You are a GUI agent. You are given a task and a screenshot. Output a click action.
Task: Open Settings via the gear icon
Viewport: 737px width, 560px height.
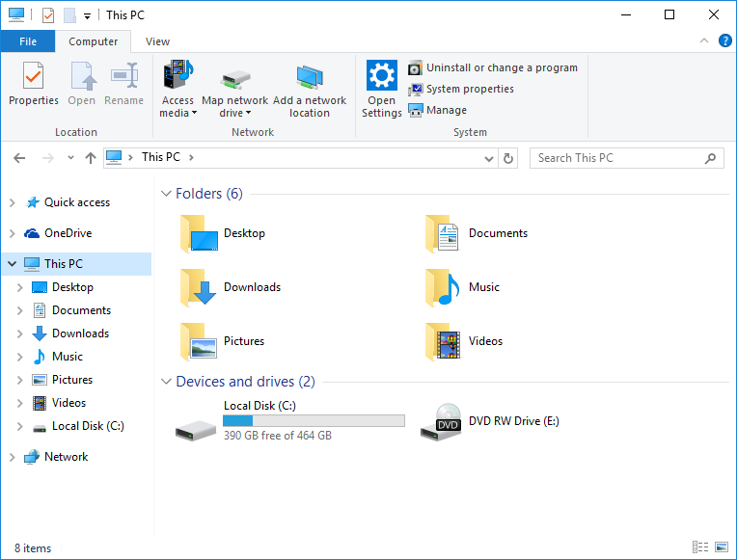click(x=382, y=77)
